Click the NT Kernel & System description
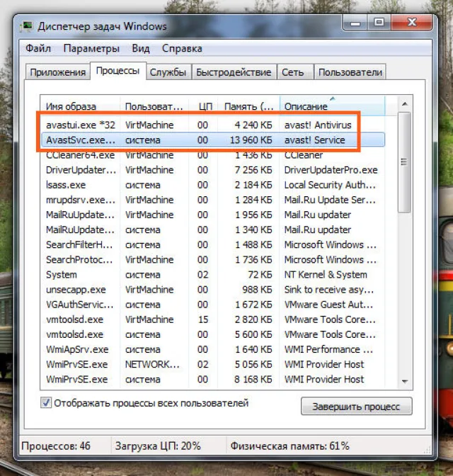This screenshot has height=476, width=453. pyautogui.click(x=326, y=275)
